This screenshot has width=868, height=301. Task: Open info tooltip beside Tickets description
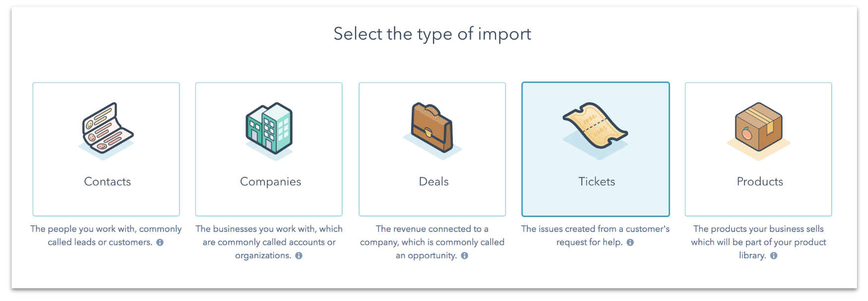(x=630, y=242)
